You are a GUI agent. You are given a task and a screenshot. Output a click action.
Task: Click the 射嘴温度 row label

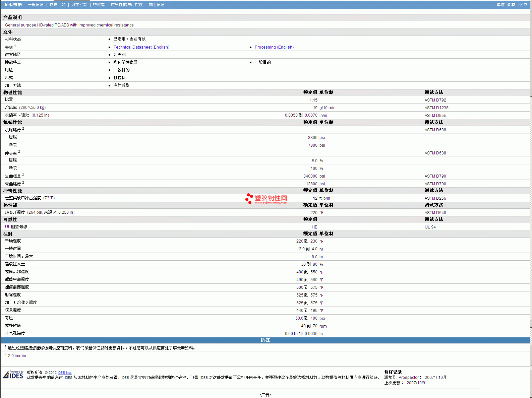click(x=13, y=295)
